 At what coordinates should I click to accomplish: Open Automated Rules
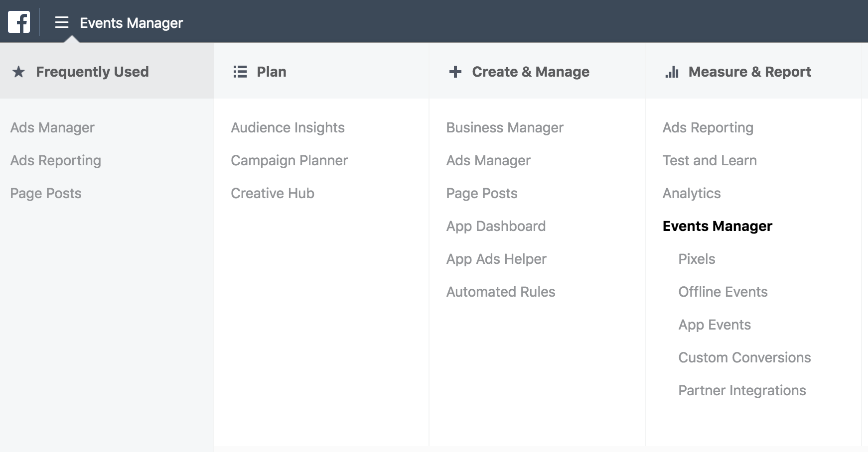pos(501,292)
